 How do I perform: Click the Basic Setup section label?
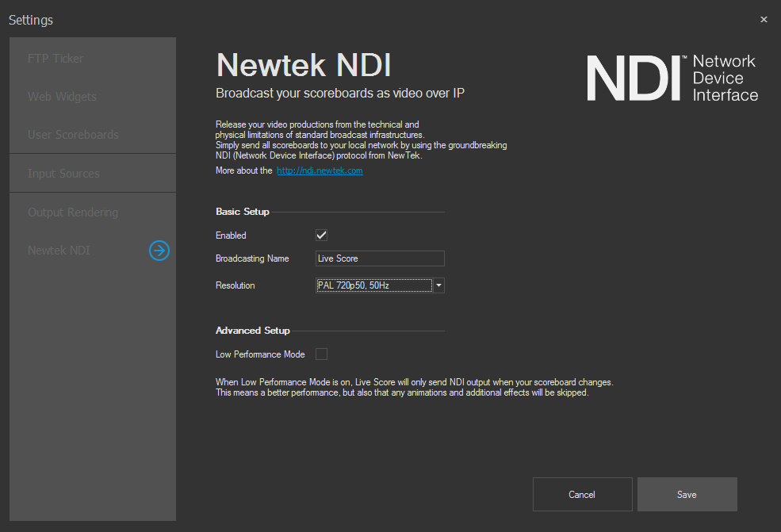tap(243, 212)
